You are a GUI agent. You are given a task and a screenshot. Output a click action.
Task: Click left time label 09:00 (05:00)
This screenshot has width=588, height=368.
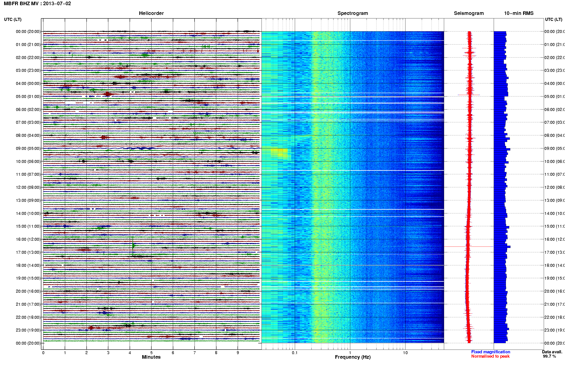click(28, 148)
